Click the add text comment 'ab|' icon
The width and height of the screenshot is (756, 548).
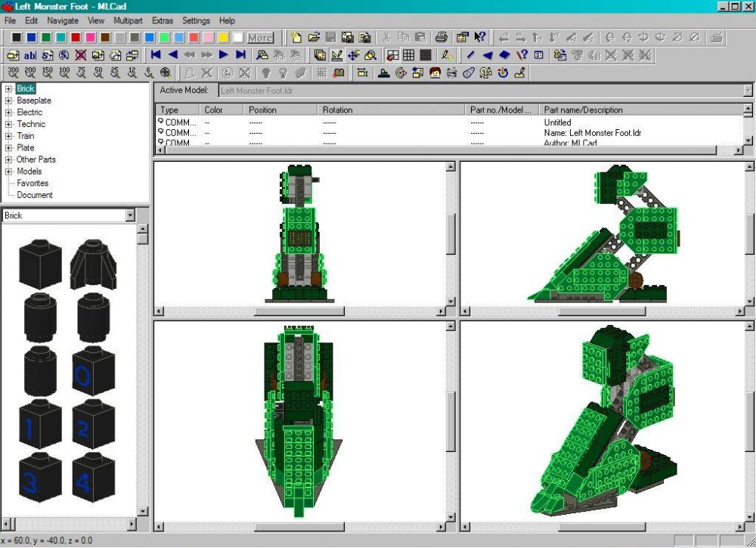click(x=30, y=55)
